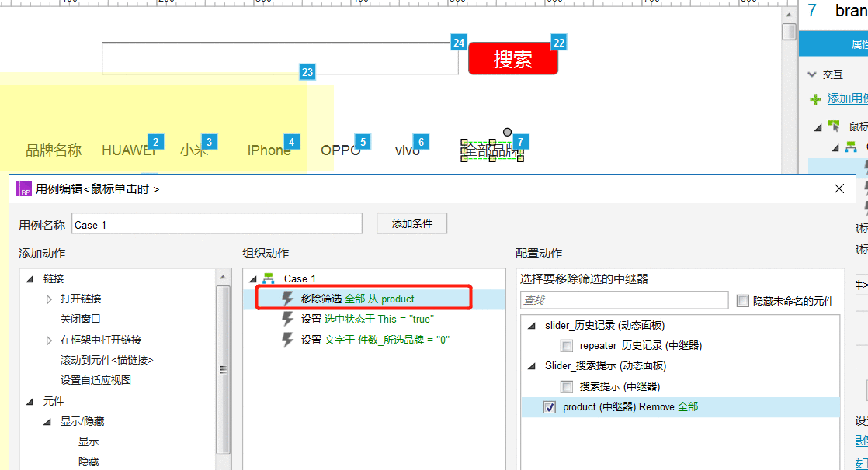
Task: Choose the 隐藏 action
Action: click(x=89, y=461)
